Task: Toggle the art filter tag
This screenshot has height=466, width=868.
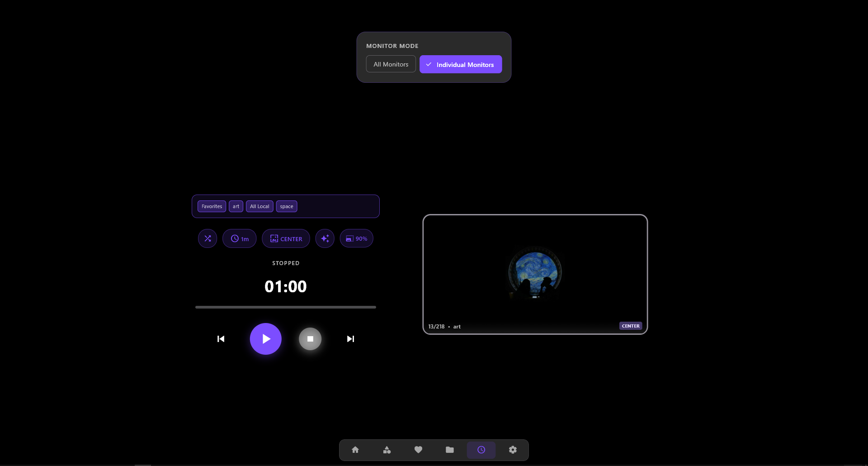Action: coord(236,206)
